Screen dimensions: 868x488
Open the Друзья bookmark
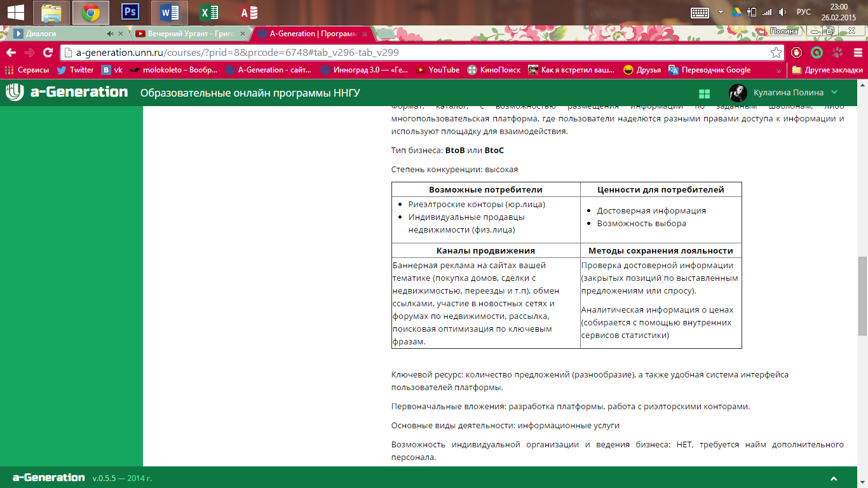tap(642, 70)
